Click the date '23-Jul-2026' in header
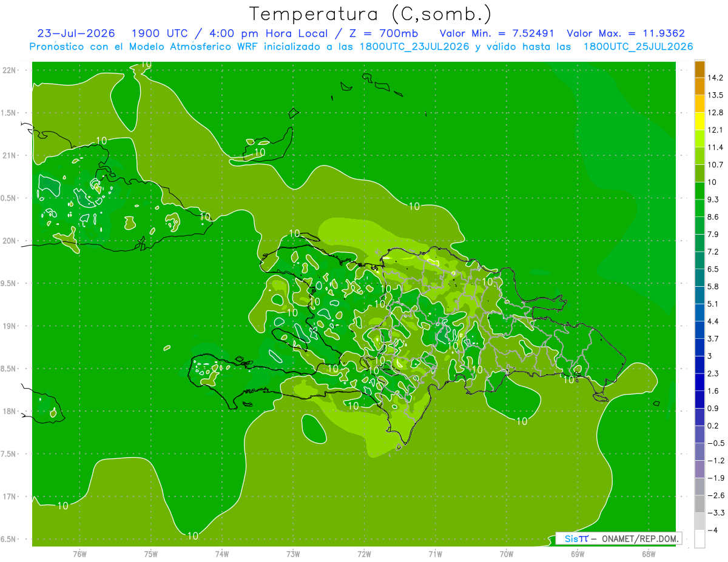 (x=76, y=34)
